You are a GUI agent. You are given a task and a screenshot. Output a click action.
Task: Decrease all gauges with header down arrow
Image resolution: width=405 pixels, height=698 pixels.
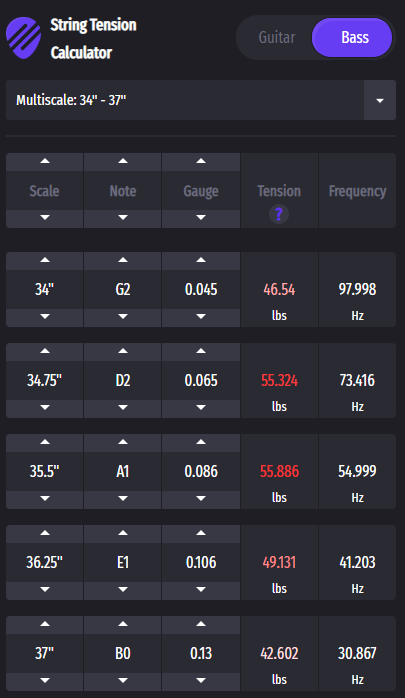click(x=201, y=219)
